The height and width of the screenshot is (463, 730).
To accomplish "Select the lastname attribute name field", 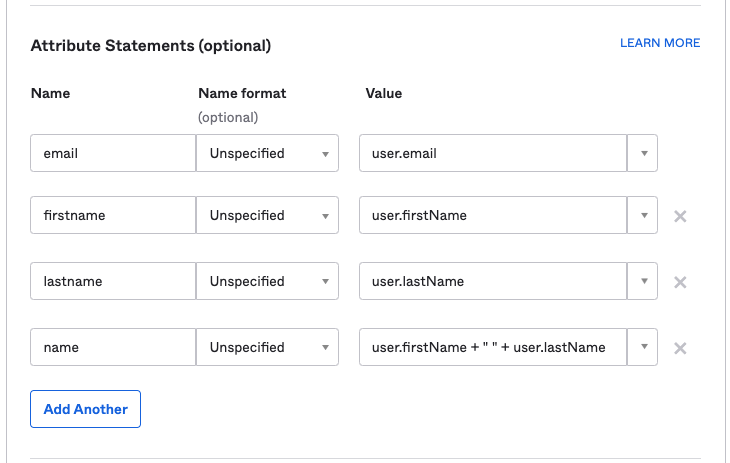I will coord(113,282).
